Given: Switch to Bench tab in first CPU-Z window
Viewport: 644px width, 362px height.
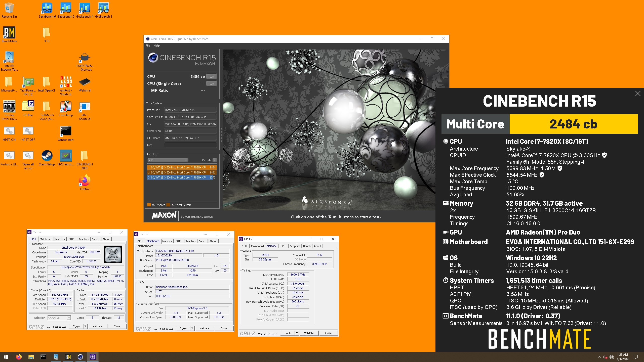Looking at the screenshot, I should tap(95, 239).
